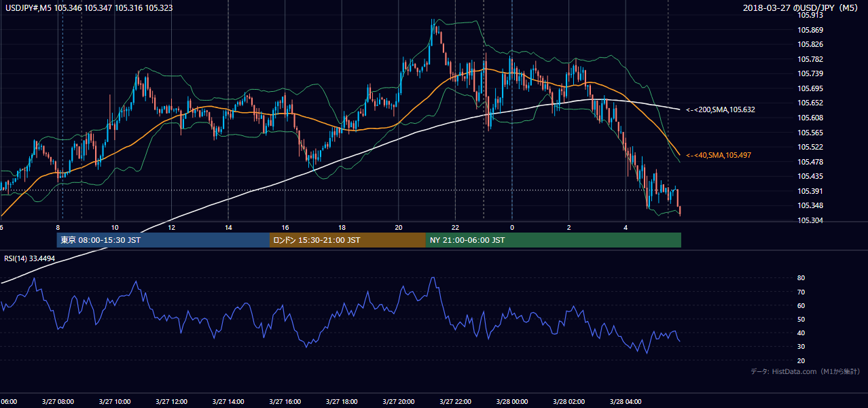Click price axis label 105.869
This screenshot has width=868, height=408.
pos(810,30)
